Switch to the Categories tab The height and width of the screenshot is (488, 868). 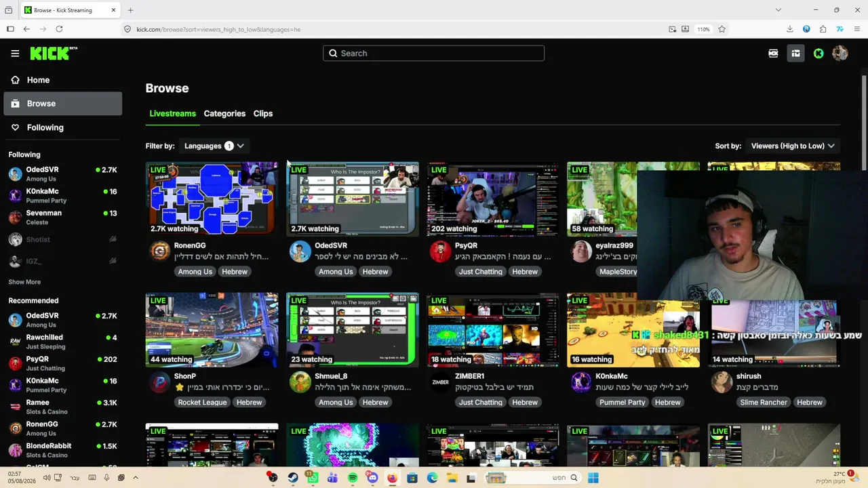224,113
